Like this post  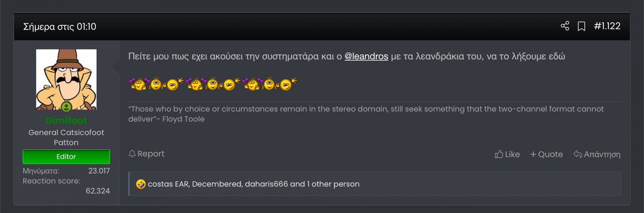point(507,154)
